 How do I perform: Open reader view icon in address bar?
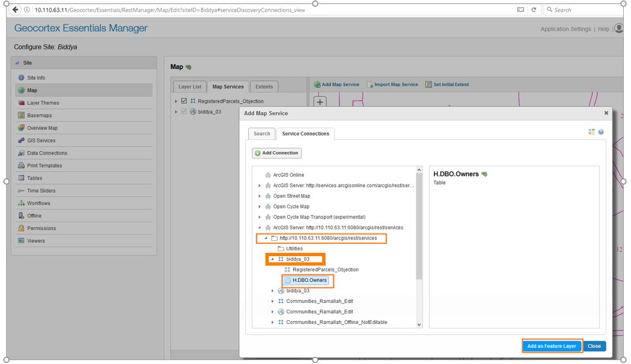coord(520,9)
